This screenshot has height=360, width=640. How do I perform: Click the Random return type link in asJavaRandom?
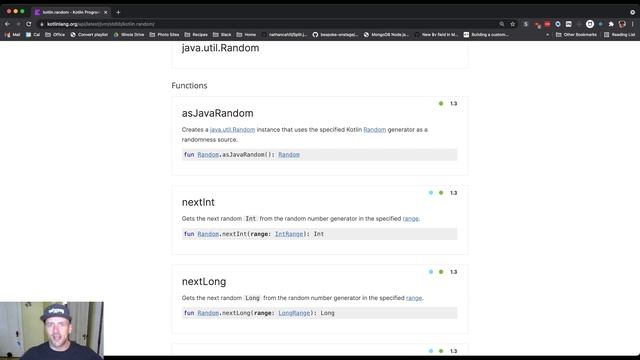click(289, 155)
